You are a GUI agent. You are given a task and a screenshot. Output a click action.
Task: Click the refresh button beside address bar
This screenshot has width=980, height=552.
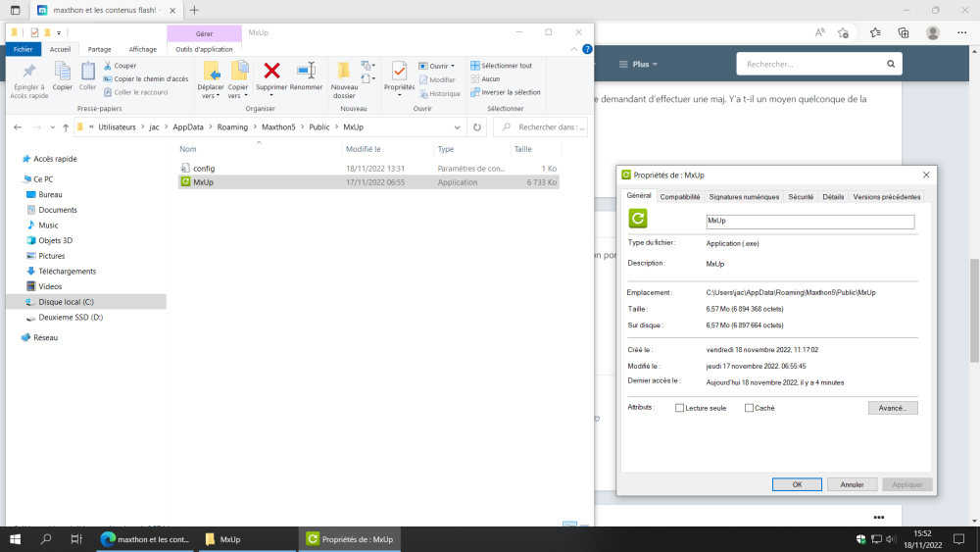pos(476,127)
